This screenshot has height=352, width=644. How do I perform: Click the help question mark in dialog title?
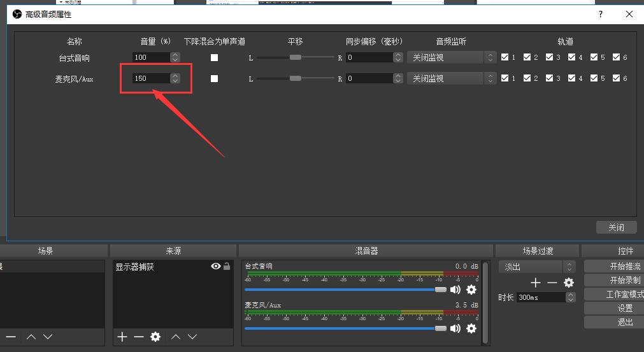coord(601,15)
